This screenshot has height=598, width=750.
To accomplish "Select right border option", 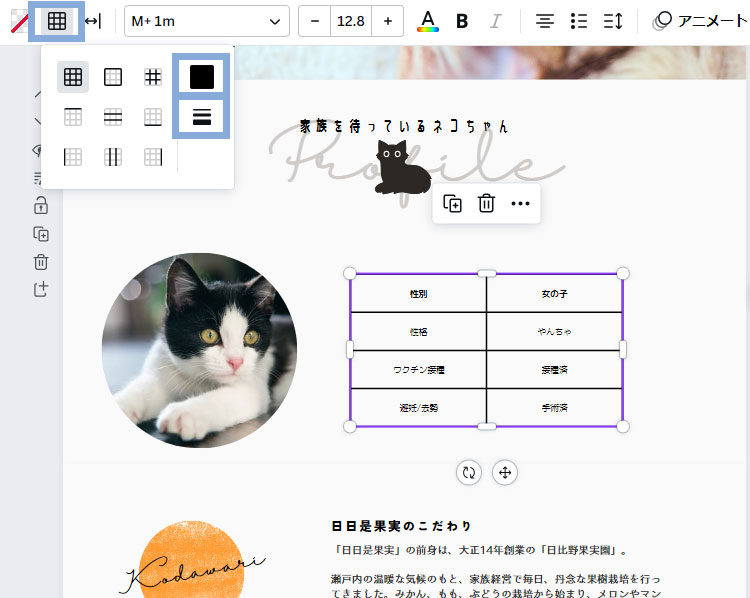I will [x=153, y=157].
